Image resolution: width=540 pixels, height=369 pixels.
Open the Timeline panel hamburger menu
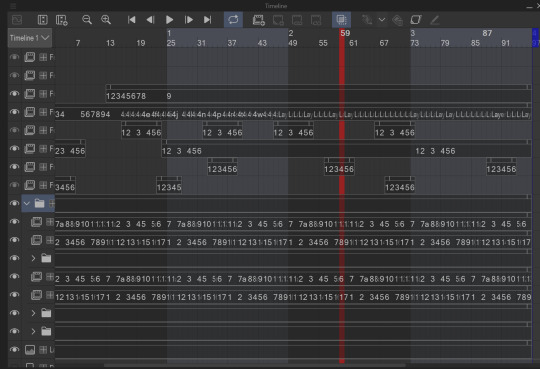(13, 6)
